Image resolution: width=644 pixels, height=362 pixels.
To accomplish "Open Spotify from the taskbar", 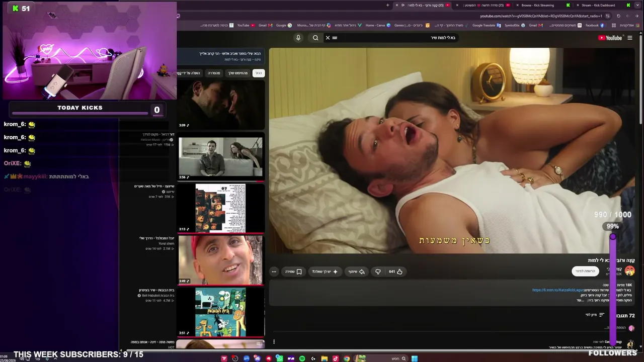I will pos(302,358).
